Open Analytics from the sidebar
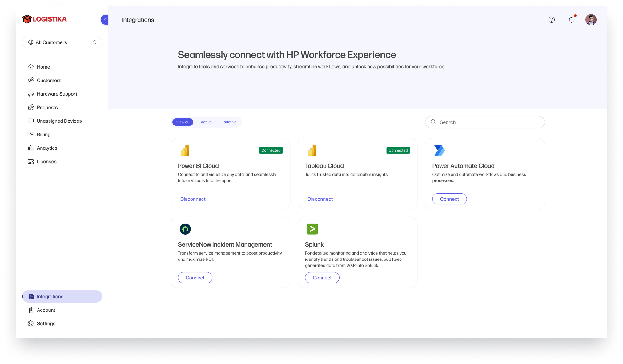The image size is (623, 364). pyautogui.click(x=47, y=148)
